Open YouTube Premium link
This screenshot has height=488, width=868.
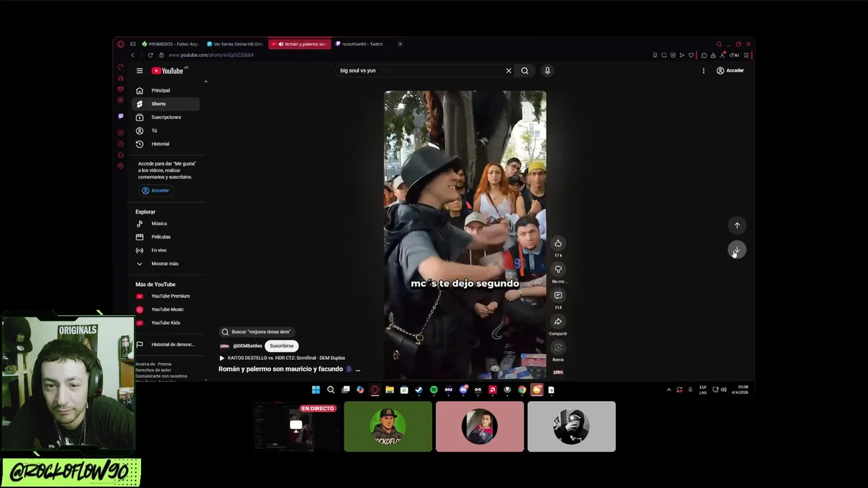tap(165, 296)
